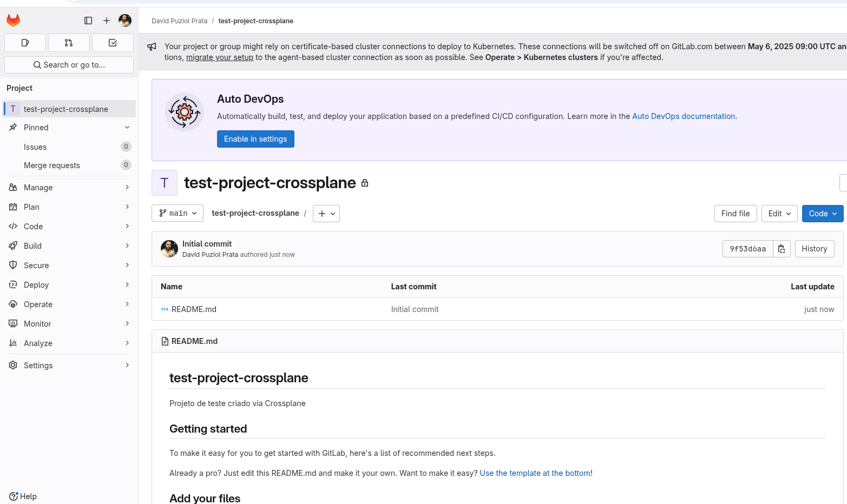Click the Search or go to field

coord(69,65)
